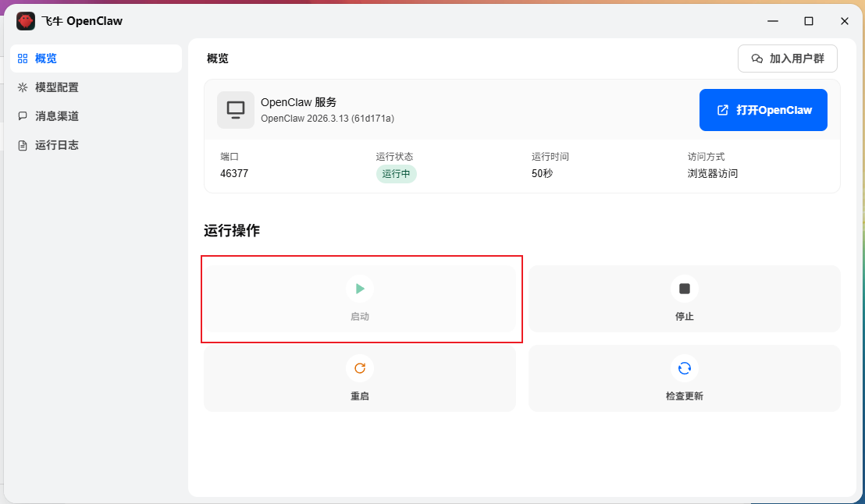Click the chat bubble icon for 消息渠道

[x=23, y=115]
